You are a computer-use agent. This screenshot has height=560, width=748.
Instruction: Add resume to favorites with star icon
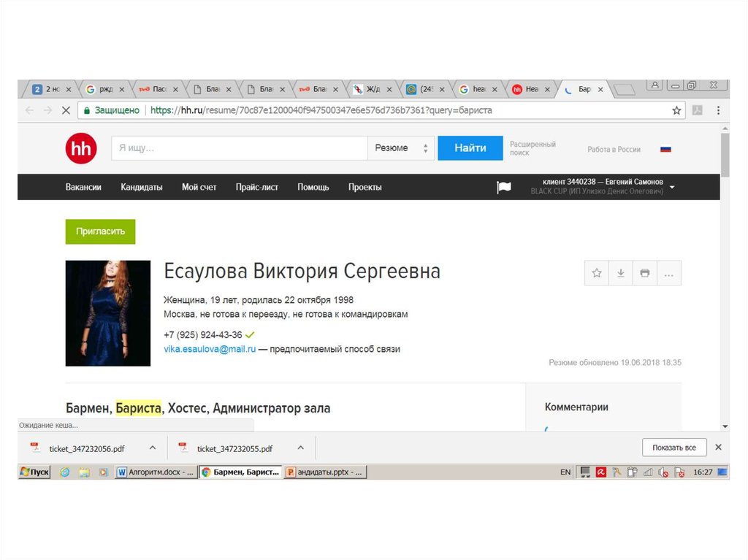(597, 273)
